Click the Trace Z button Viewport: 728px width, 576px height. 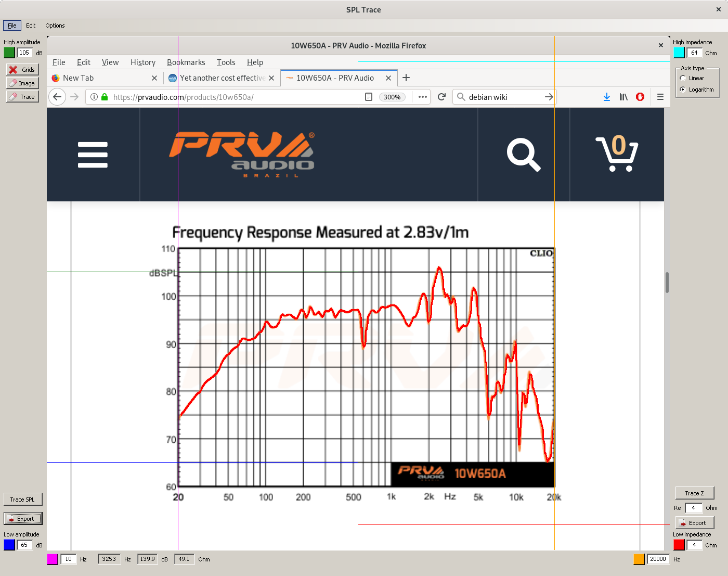coord(695,493)
